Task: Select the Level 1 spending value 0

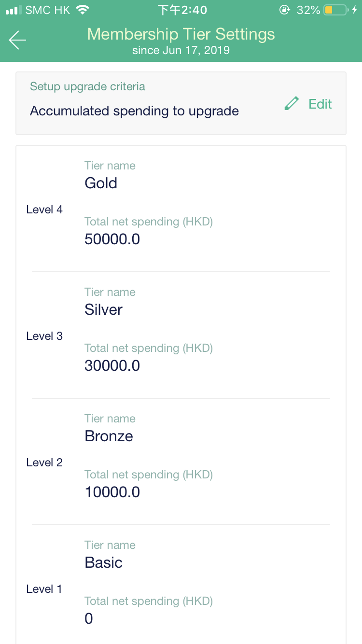Action: click(89, 618)
